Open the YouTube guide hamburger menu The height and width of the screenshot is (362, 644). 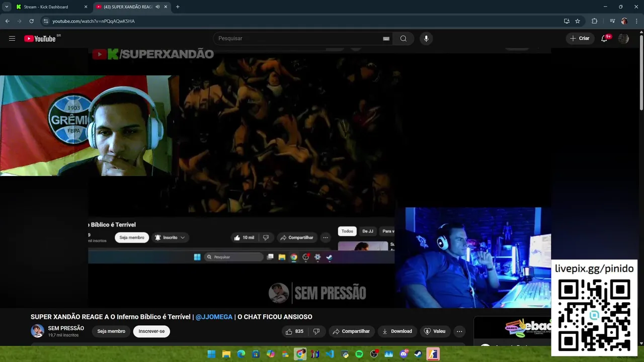click(12, 39)
